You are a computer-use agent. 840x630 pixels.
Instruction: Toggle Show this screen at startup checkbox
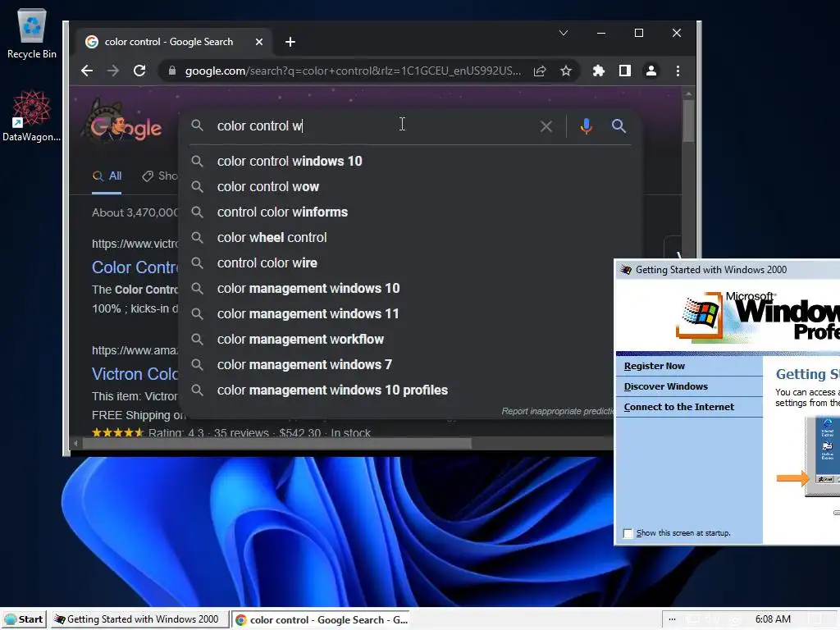click(x=628, y=533)
